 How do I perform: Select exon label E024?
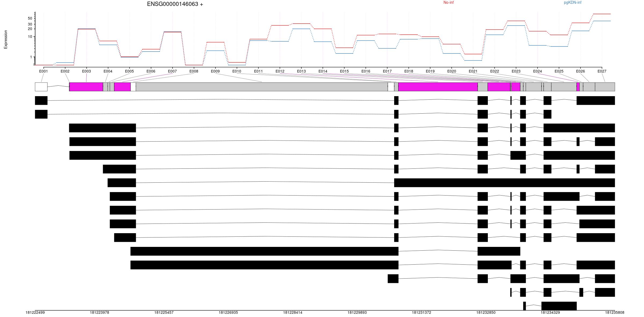[x=537, y=71]
